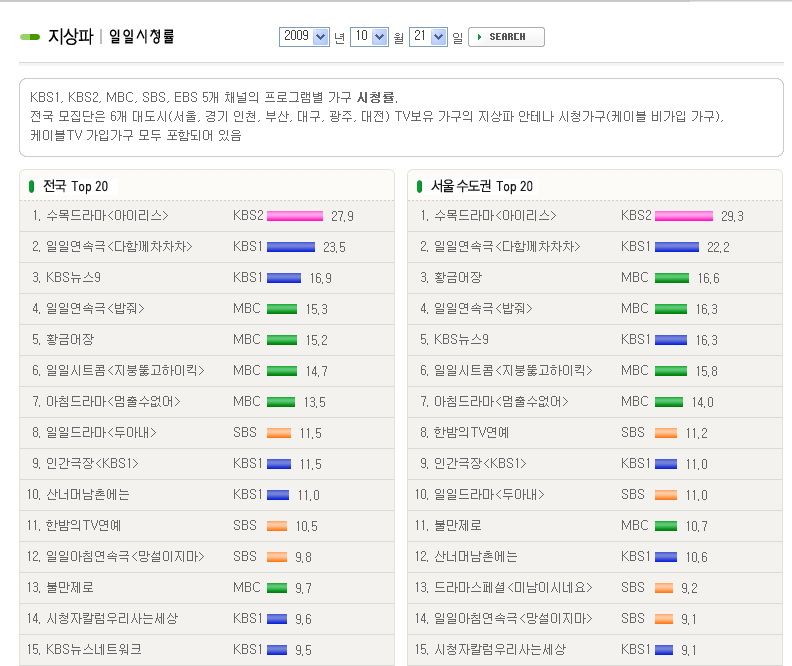This screenshot has width=792, height=666.
Task: Click 일일아침연속극<망설이지마> at national rank 12
Action: (x=125, y=556)
